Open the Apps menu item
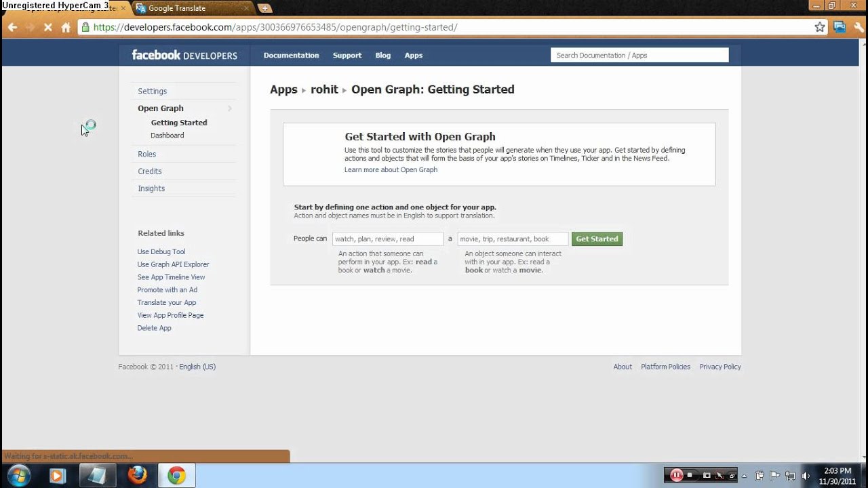The width and height of the screenshot is (868, 488). [414, 56]
